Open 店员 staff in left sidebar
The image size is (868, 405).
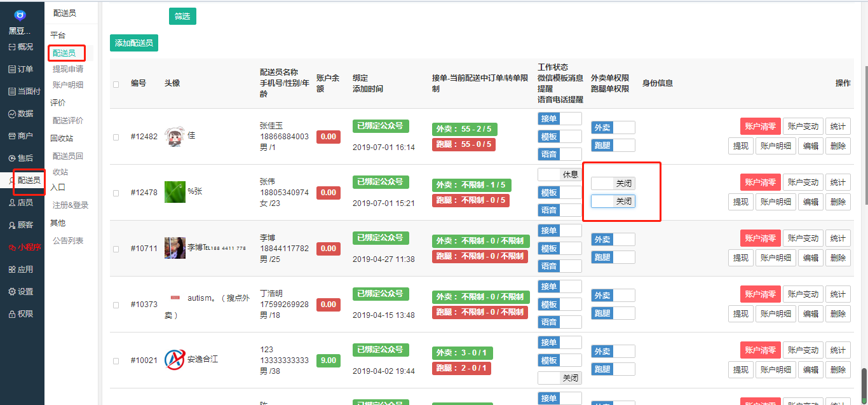pos(21,203)
